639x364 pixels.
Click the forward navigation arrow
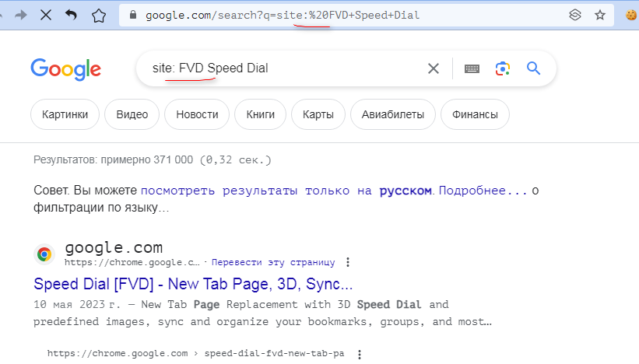[20, 16]
